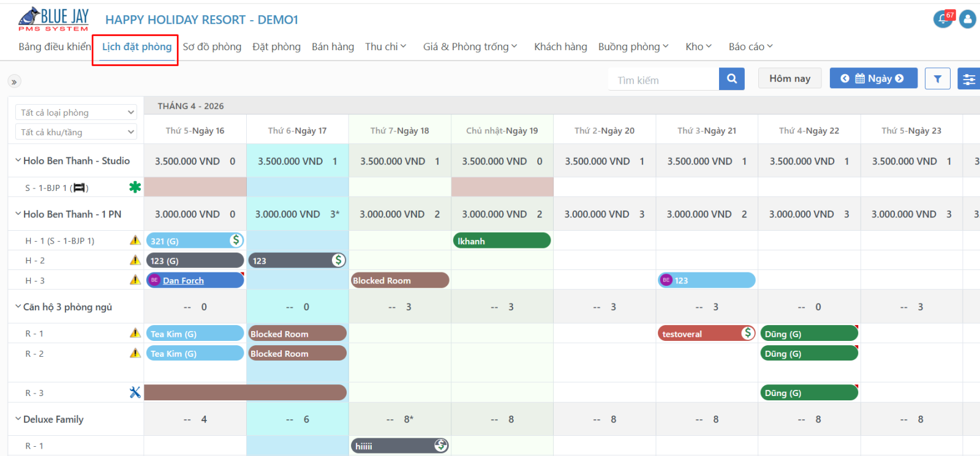Open the Tất cả khu/tầng dropdown

(76, 132)
